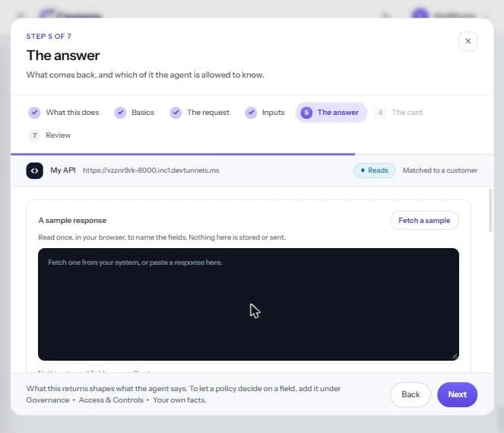Click the Access & Controls breadcrumb text
Image resolution: width=504 pixels, height=433 pixels.
(111, 400)
